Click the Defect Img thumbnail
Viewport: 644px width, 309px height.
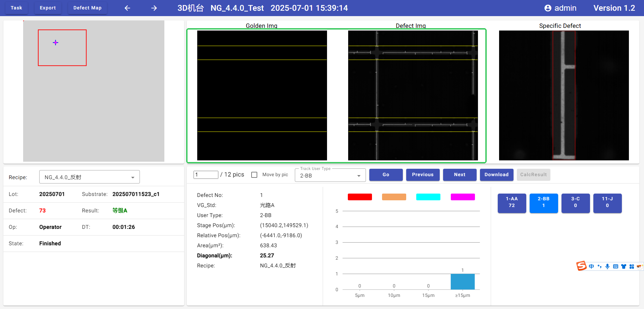coord(413,95)
